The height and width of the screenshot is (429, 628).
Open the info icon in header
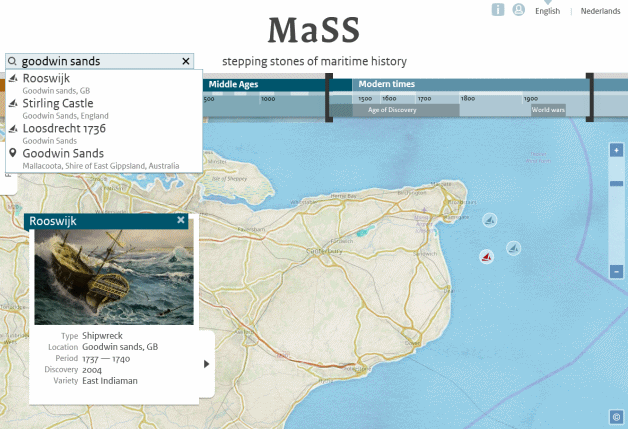coord(498,10)
